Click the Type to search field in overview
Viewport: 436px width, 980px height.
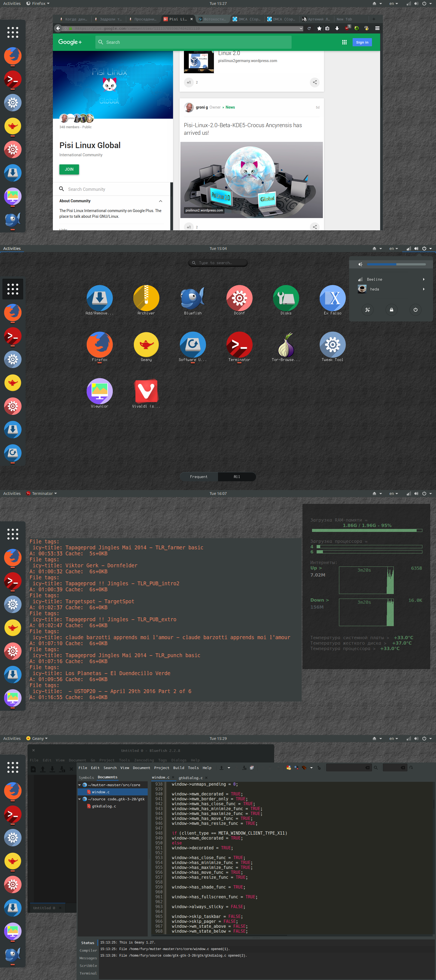218,263
